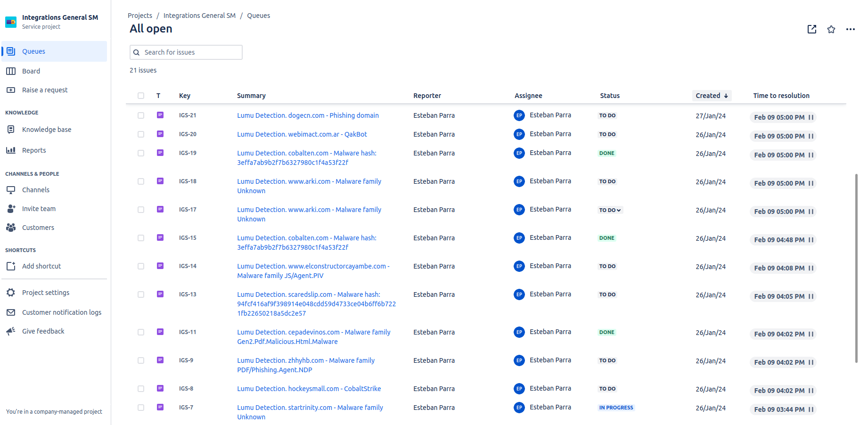The image size is (868, 425).
Task: Click assignee avatar on IGS-20 row
Action: pyautogui.click(x=519, y=134)
